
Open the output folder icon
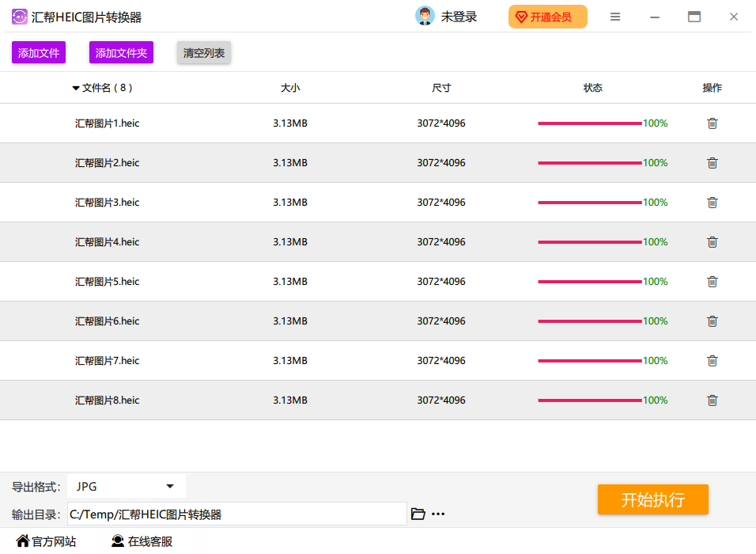(418, 514)
